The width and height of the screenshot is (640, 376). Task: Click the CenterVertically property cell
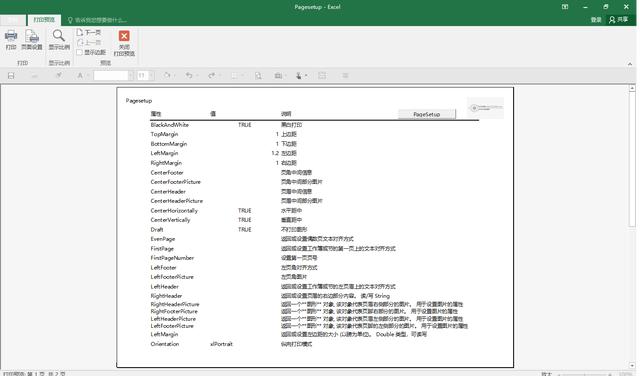tap(170, 220)
